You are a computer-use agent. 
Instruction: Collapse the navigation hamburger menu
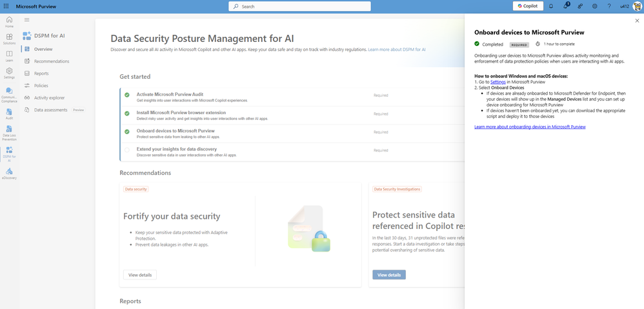point(26,20)
